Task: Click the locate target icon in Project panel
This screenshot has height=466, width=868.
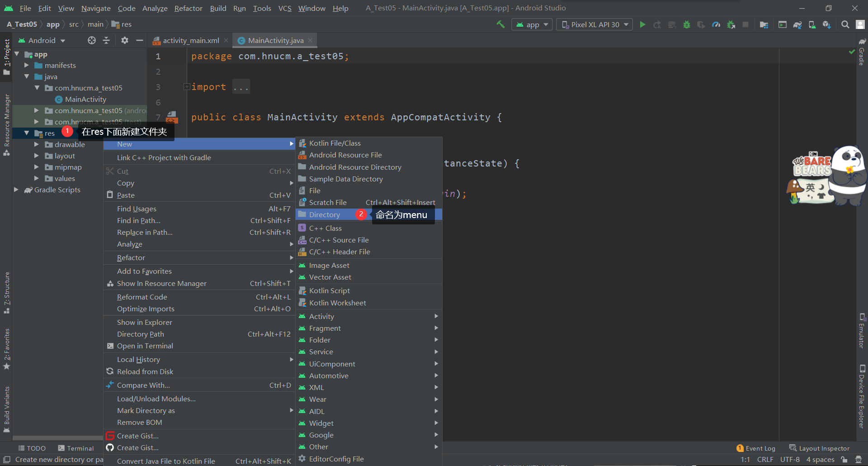Action: [x=92, y=40]
